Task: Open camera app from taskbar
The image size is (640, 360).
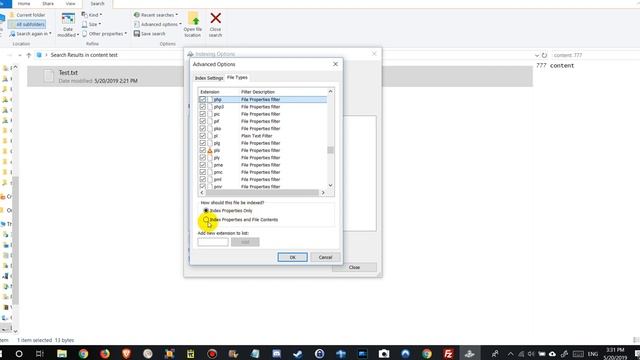Action: tap(384, 353)
